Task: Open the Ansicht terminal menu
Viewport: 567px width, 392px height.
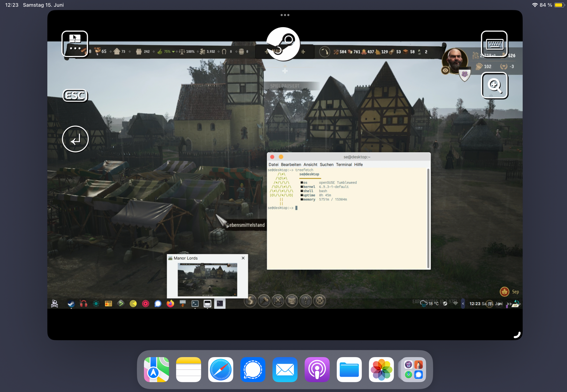Action: (x=310, y=164)
